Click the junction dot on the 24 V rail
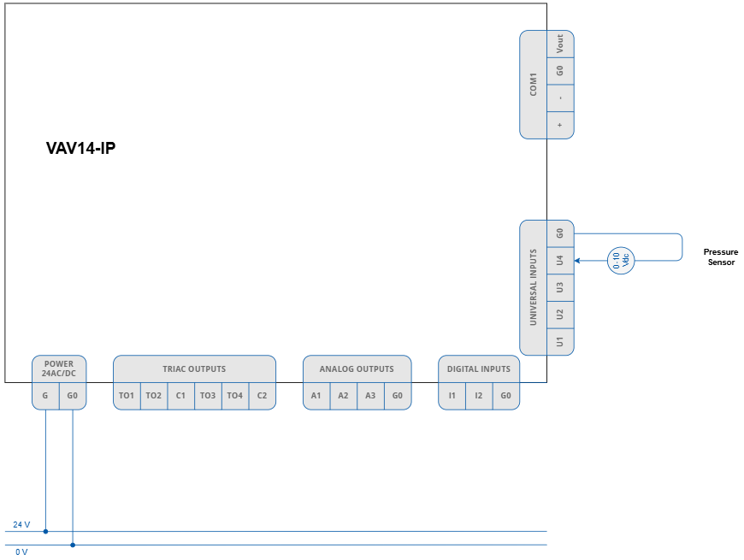The image size is (744, 560). [45, 532]
